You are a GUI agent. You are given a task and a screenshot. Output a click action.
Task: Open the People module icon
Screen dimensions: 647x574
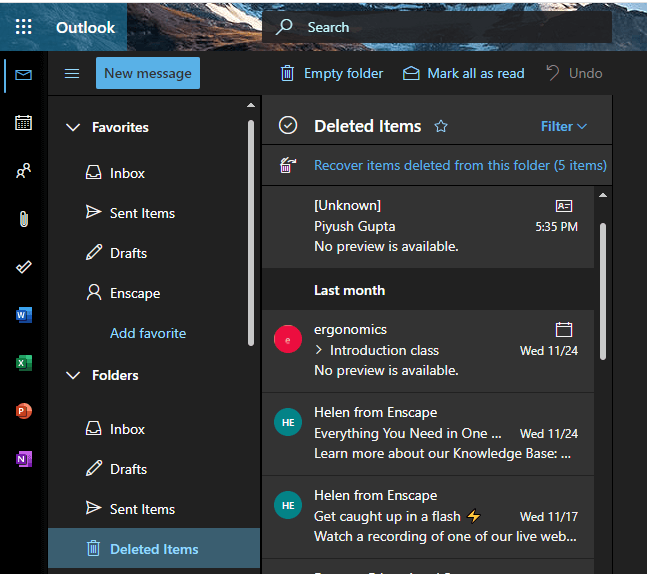tap(24, 170)
